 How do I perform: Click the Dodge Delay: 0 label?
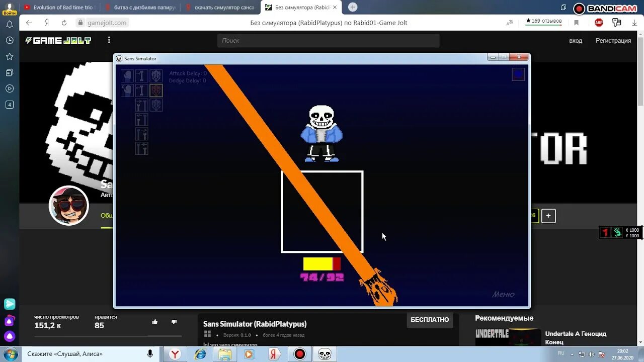pyautogui.click(x=188, y=80)
